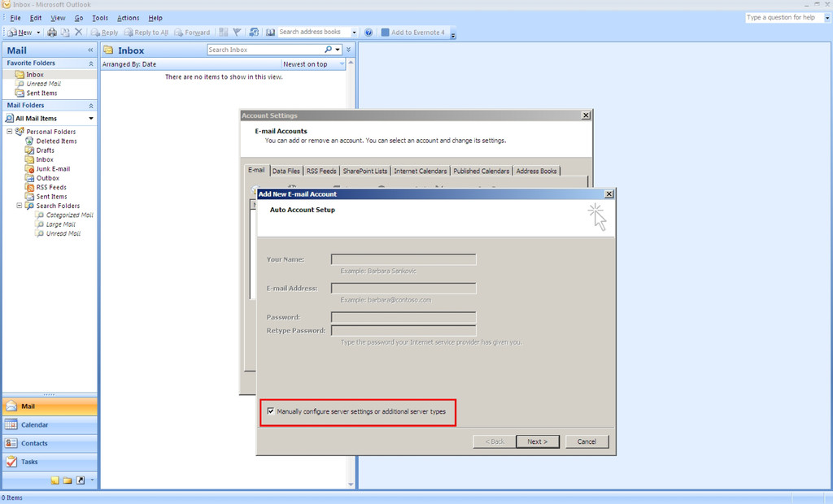Toggle Manually configure server settings checkbox
833x504 pixels.
271,411
